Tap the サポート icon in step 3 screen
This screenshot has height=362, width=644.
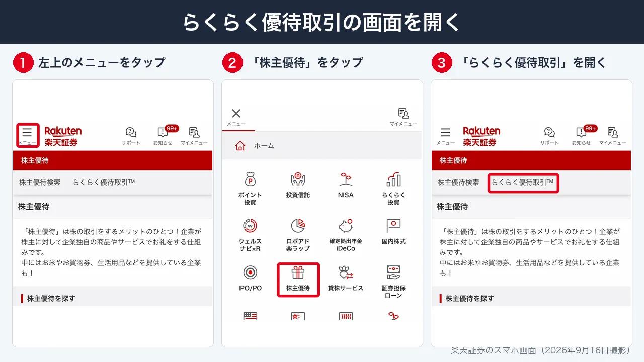tap(549, 136)
